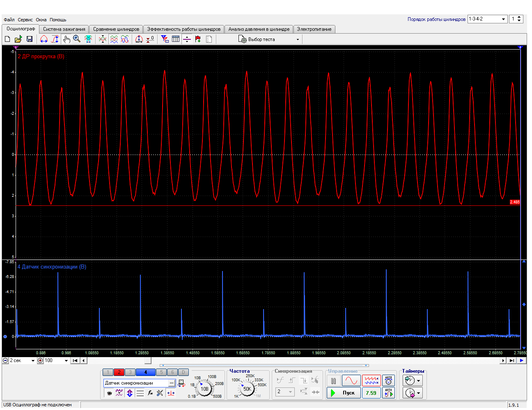Toggle channel visibility with the eye icon
The height and width of the screenshot is (410, 532).
tap(109, 393)
